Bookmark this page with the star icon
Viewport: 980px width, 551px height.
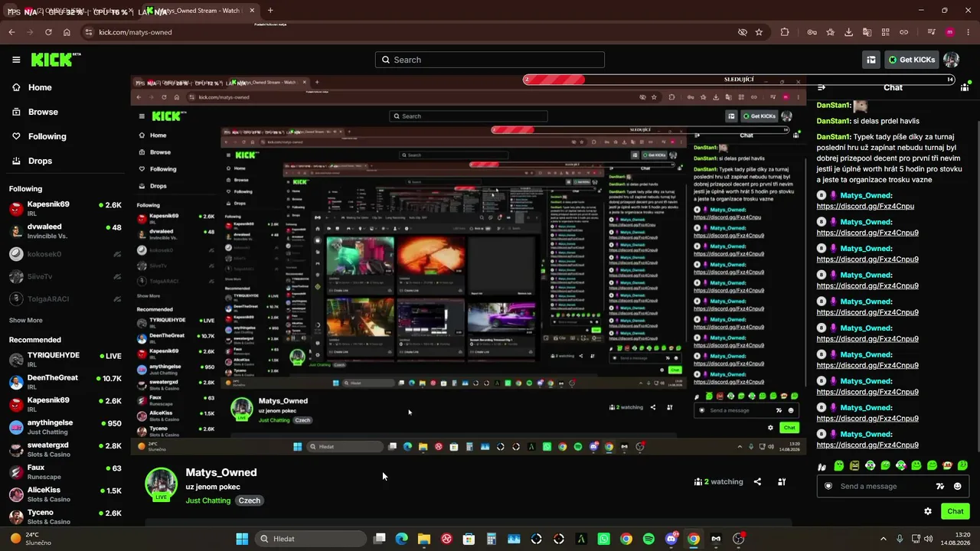[759, 32]
